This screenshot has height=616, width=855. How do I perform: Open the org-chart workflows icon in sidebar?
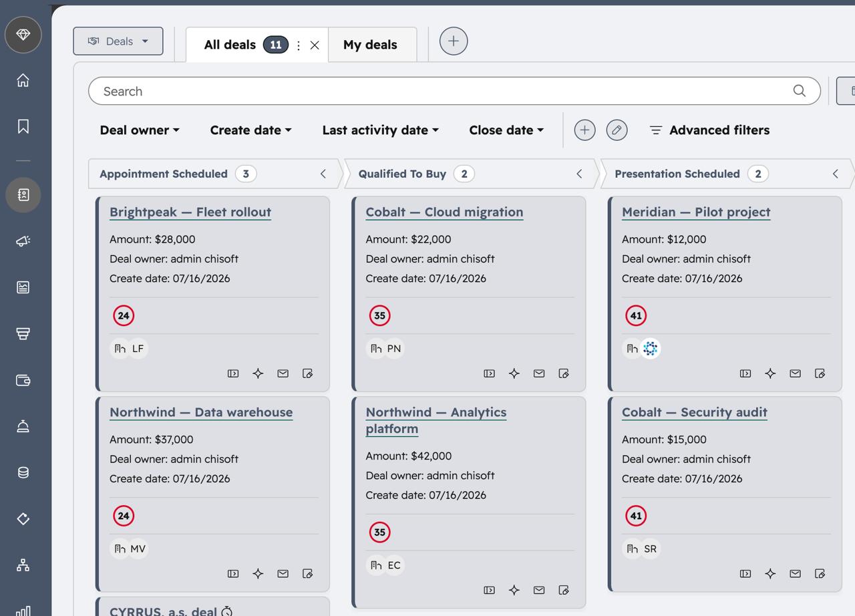coord(23,565)
